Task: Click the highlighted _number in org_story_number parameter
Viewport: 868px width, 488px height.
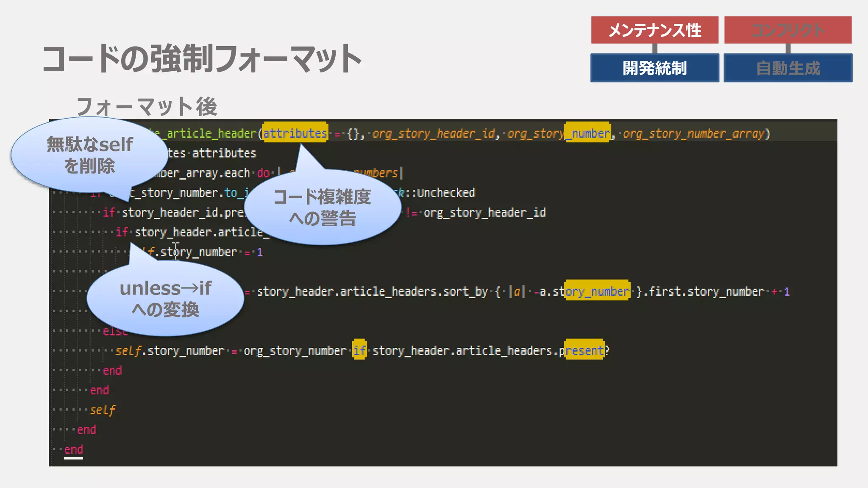Action: coord(588,133)
